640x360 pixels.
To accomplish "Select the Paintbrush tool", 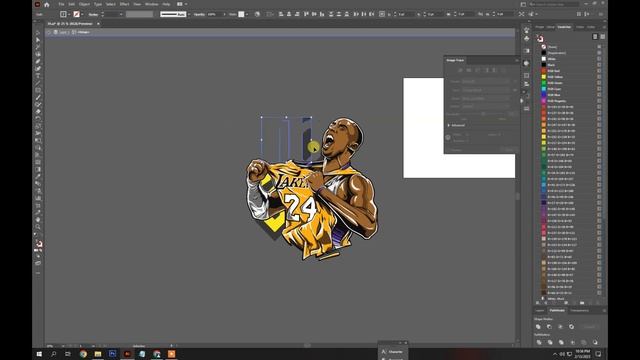I will (x=38, y=97).
